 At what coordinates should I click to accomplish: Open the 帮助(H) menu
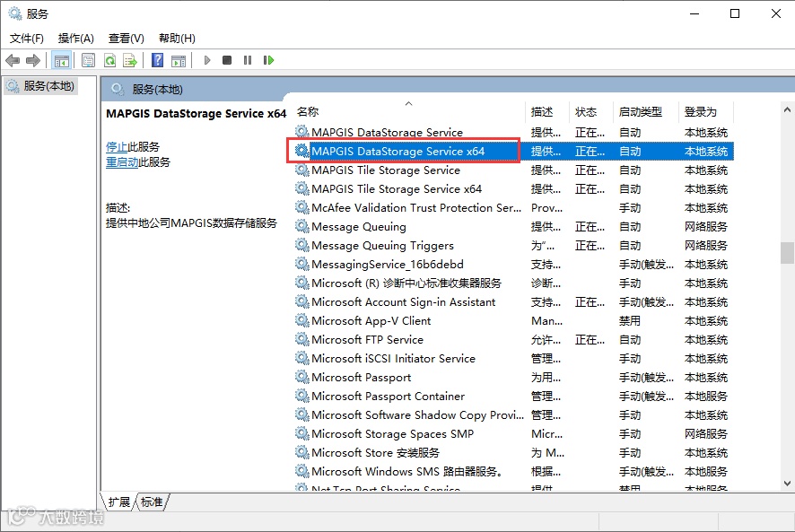pyautogui.click(x=177, y=38)
